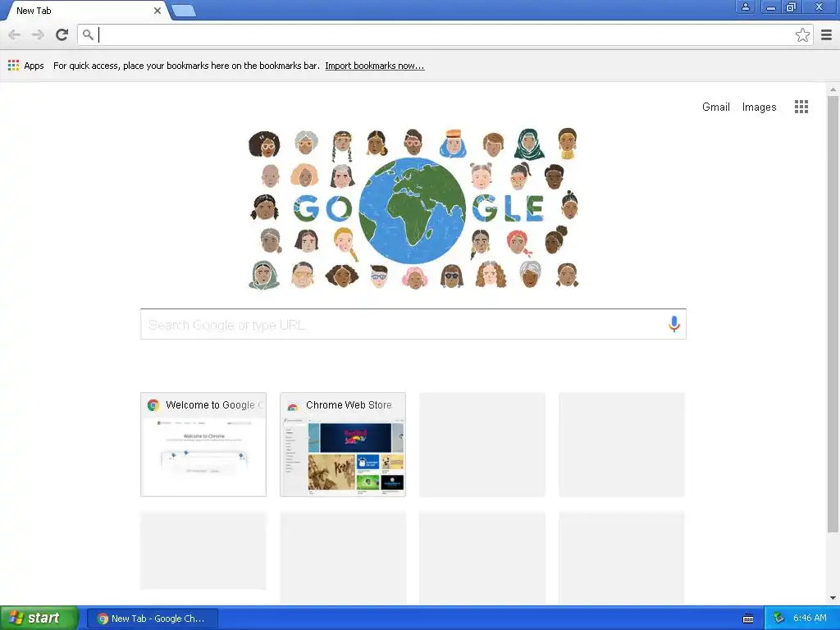Open the Google Doodle with the globe
840x630 pixels.
[413, 209]
